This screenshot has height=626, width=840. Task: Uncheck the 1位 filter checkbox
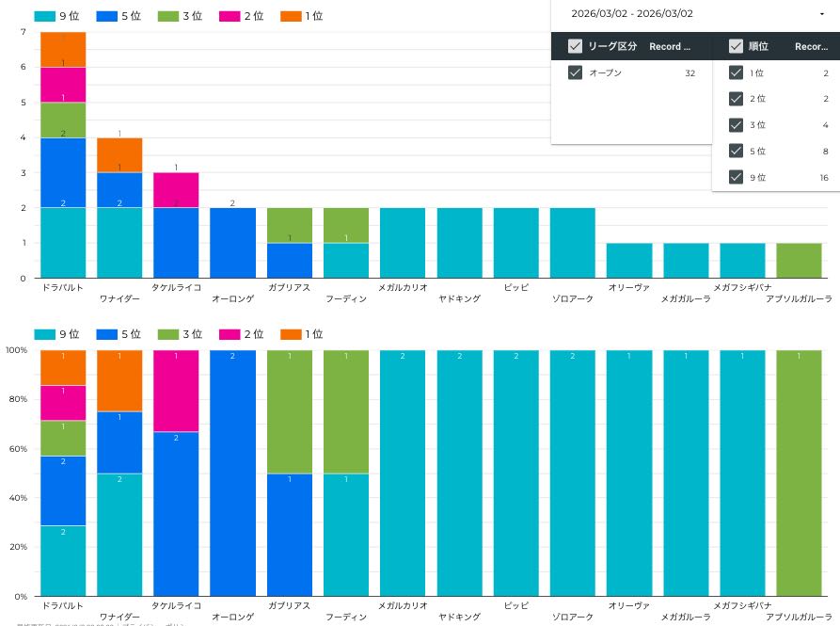[x=736, y=72]
